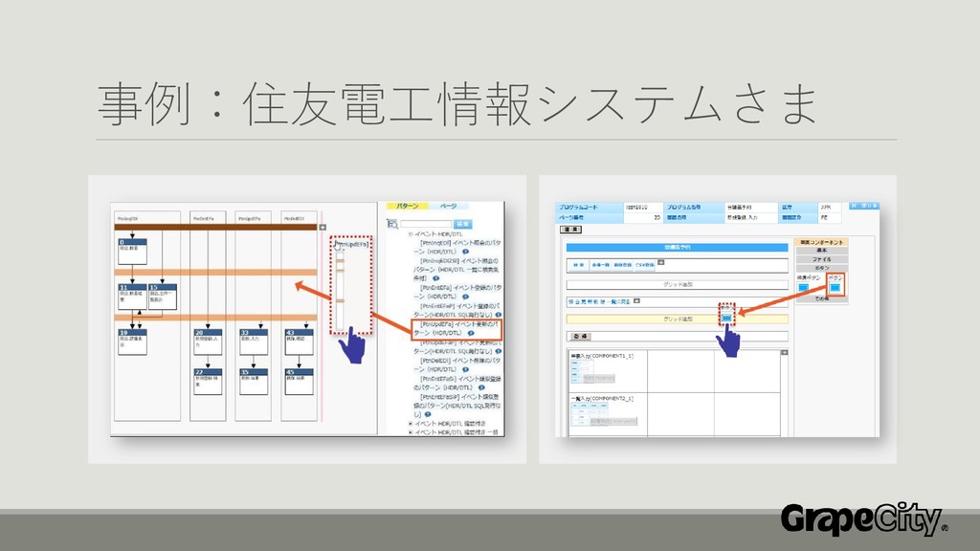The width and height of the screenshot is (980, 551).
Task: Pick the left blue button component icon in the palette
Action: click(x=804, y=287)
